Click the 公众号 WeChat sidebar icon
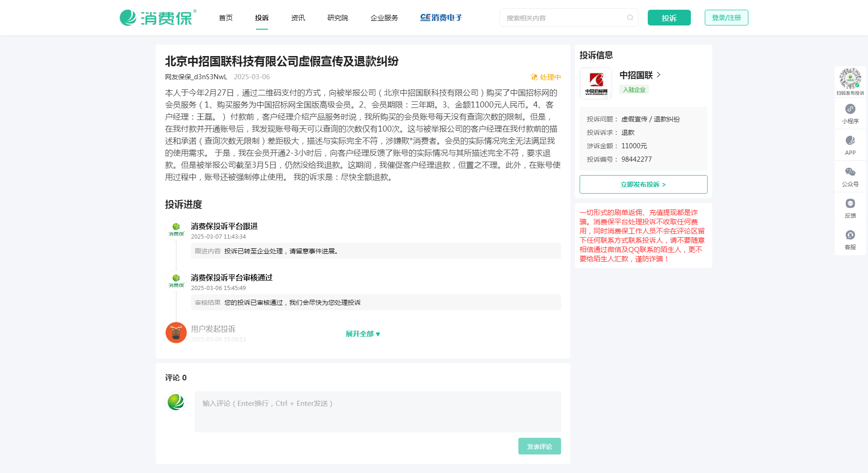 (850, 177)
